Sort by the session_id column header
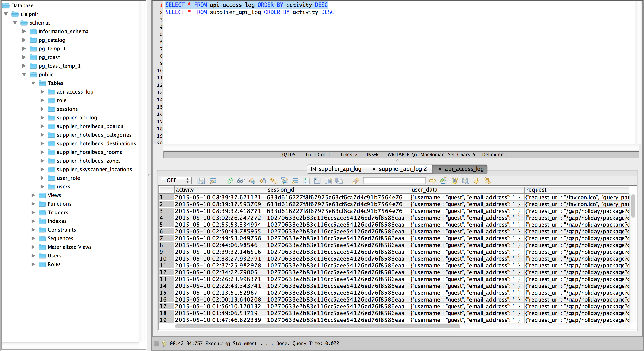The image size is (644, 351). coord(281,190)
